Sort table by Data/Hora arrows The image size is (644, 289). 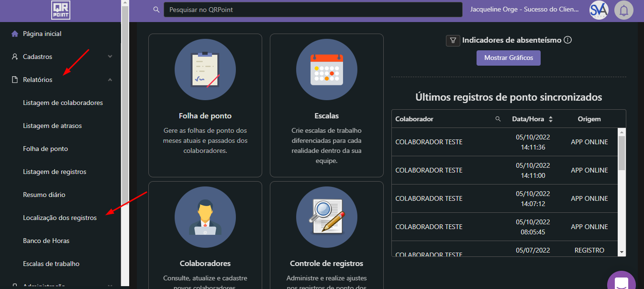[551, 119]
